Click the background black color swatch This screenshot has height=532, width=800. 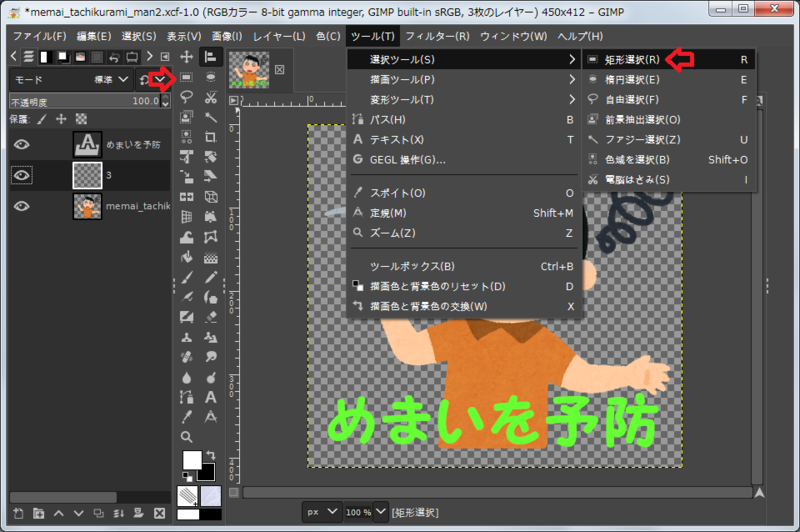pos(207,473)
